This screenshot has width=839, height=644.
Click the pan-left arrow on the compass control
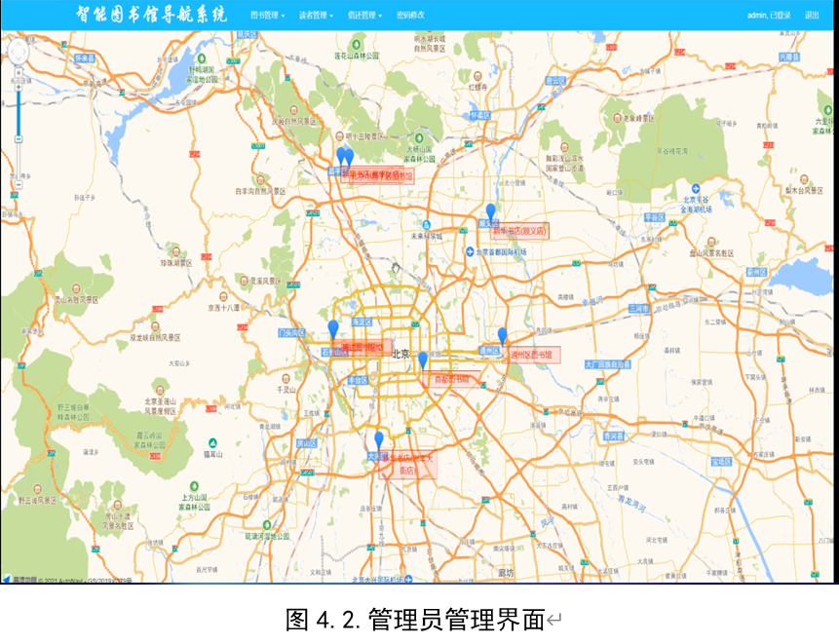click(x=12, y=52)
